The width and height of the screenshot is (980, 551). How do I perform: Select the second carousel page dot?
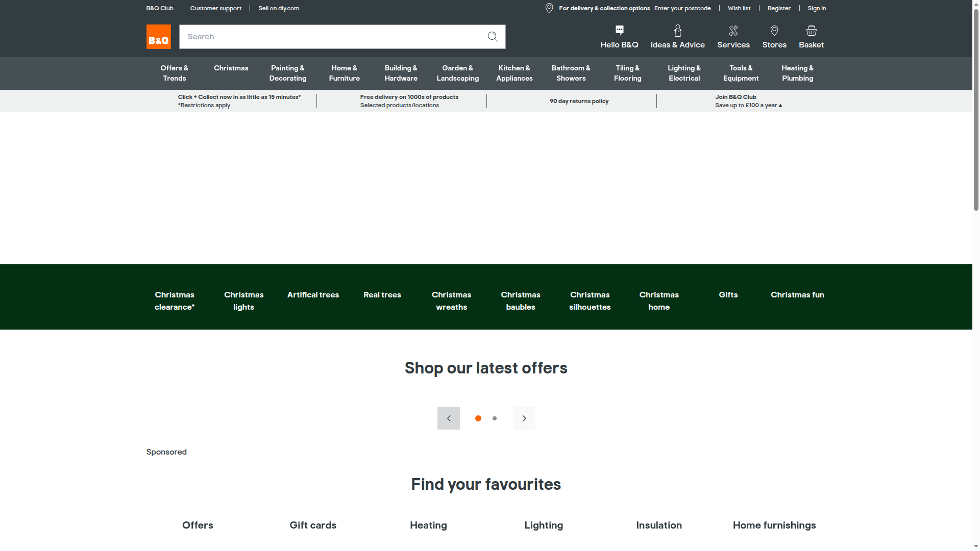[x=494, y=418]
